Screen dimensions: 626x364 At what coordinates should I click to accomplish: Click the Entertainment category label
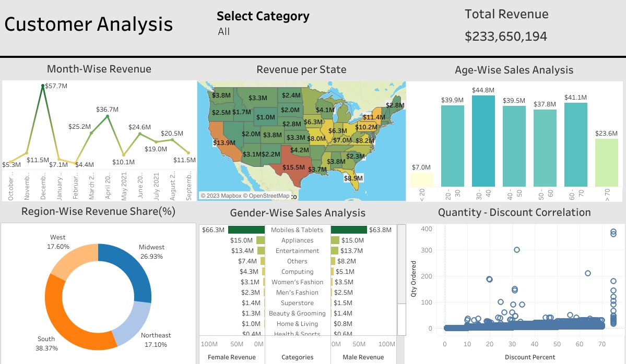(x=298, y=251)
